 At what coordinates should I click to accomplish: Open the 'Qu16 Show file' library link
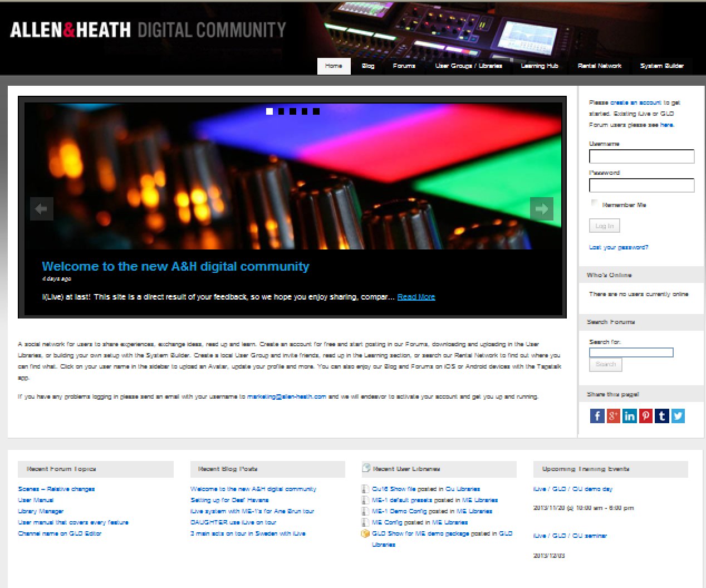click(x=394, y=489)
